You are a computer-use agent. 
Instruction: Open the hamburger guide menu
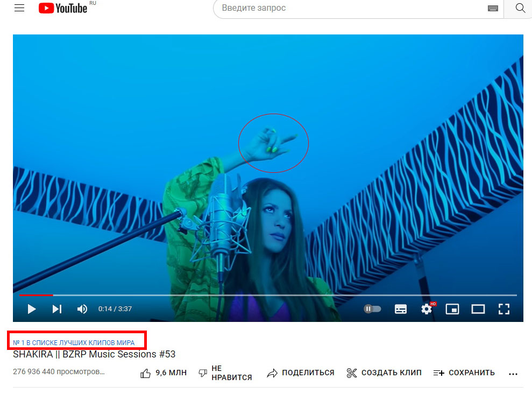[19, 8]
